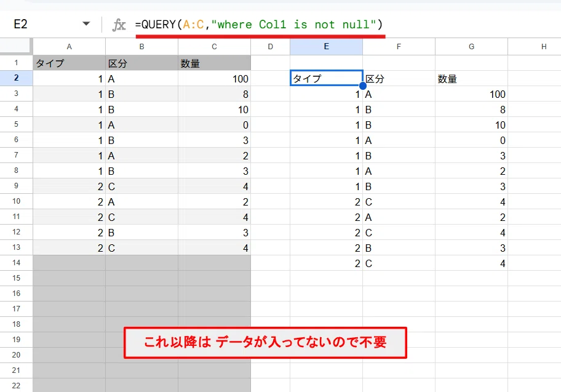This screenshot has height=392, width=561.
Task: Select row 18 header
Action: (16, 324)
